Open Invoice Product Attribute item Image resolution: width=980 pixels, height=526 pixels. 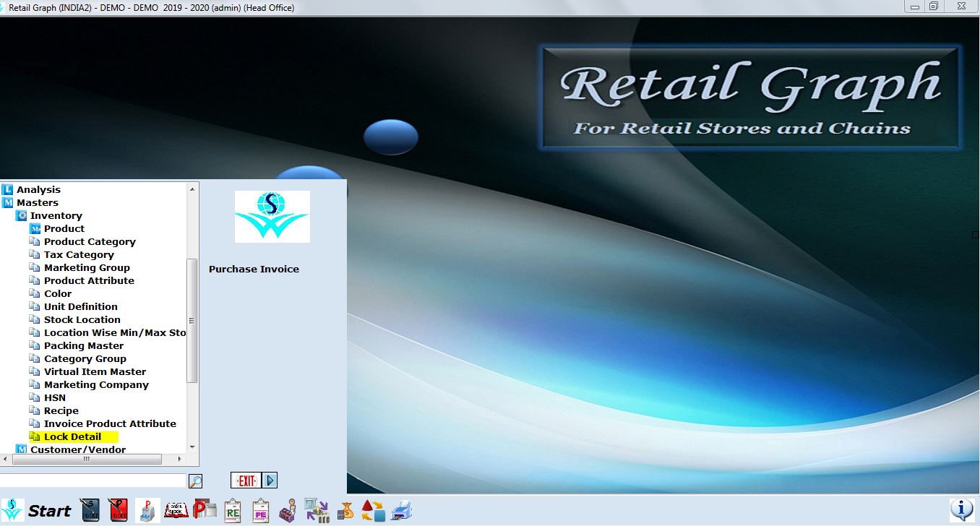click(110, 423)
